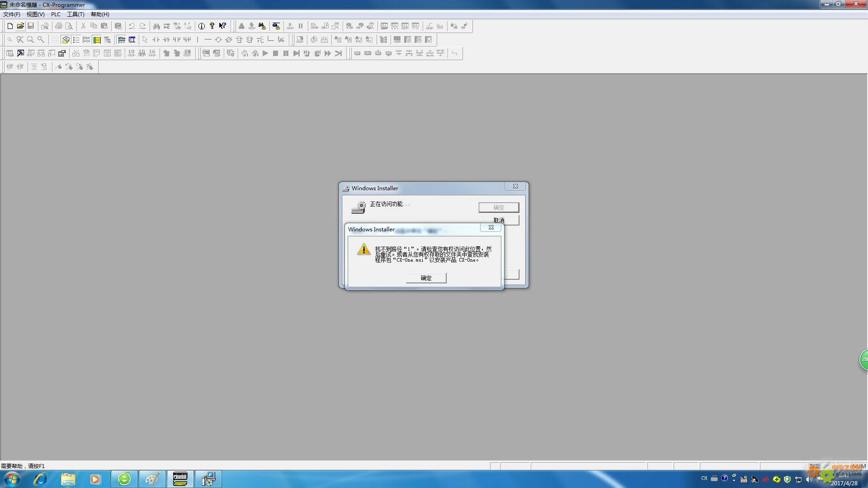Click the yellow warning triangle in error dialog

tap(363, 249)
